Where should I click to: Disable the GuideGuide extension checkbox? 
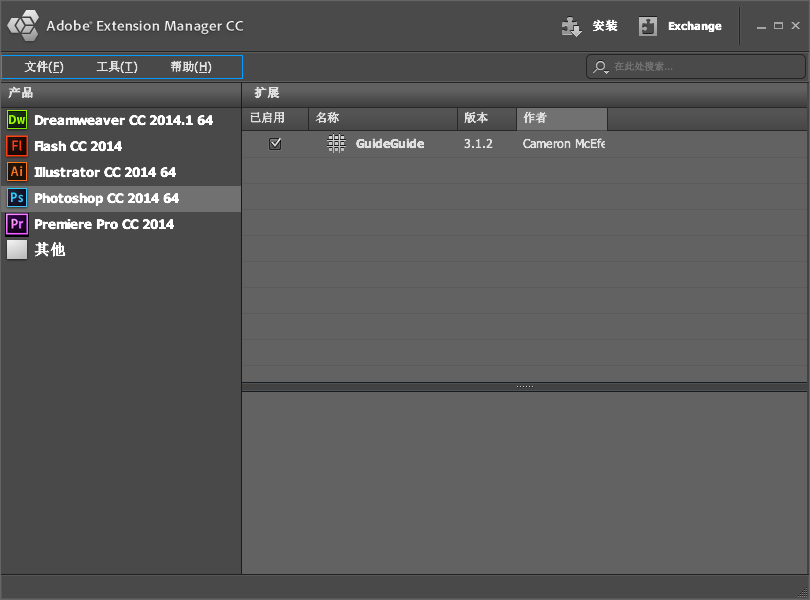(275, 144)
